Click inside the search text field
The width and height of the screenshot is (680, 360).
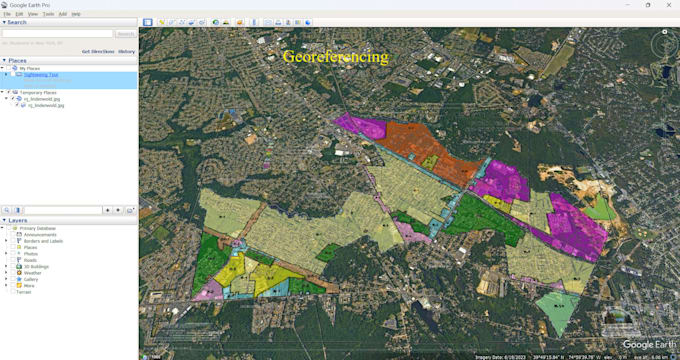(58, 33)
